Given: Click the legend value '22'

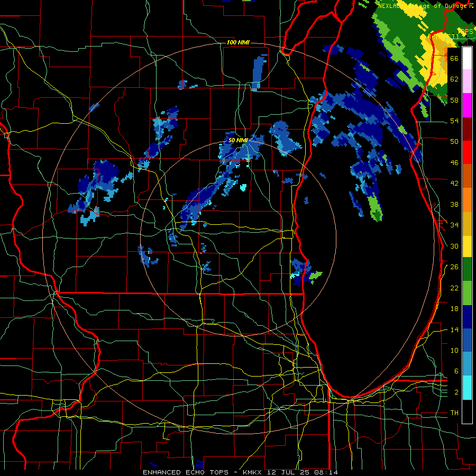Looking at the screenshot, I should click(454, 288).
